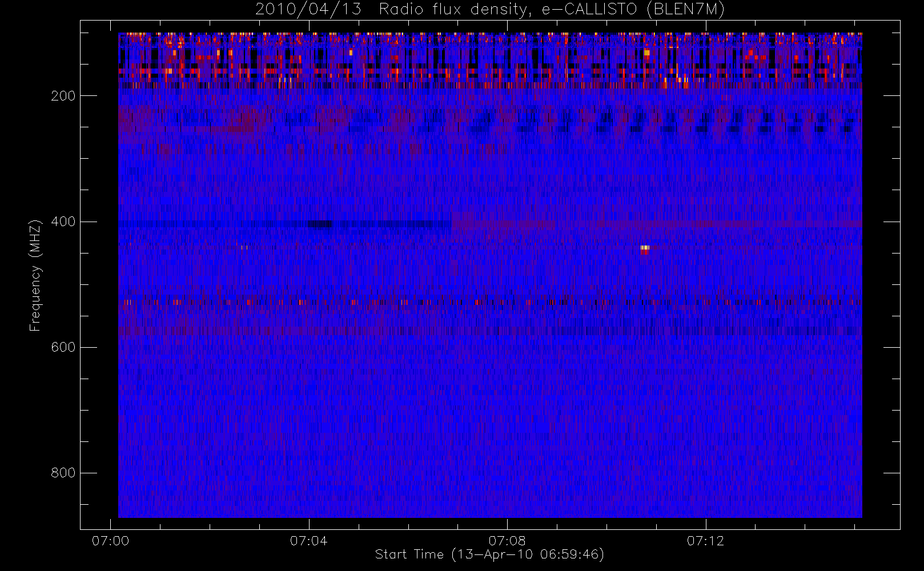This screenshot has width=924, height=571.
Task: Click the 'Start Time (13-Apr-10 06:59:46)' x-axis label
Action: pyautogui.click(x=489, y=554)
